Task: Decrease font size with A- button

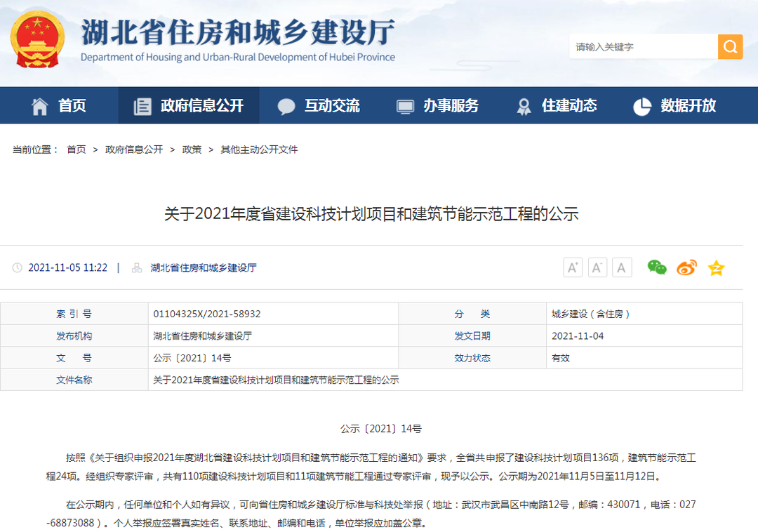Action: 597,267
